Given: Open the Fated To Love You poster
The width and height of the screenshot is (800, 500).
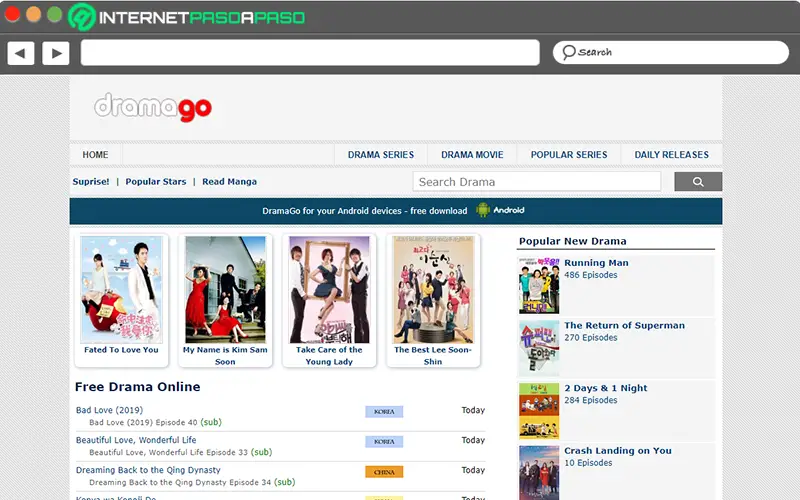Looking at the screenshot, I should (121, 289).
